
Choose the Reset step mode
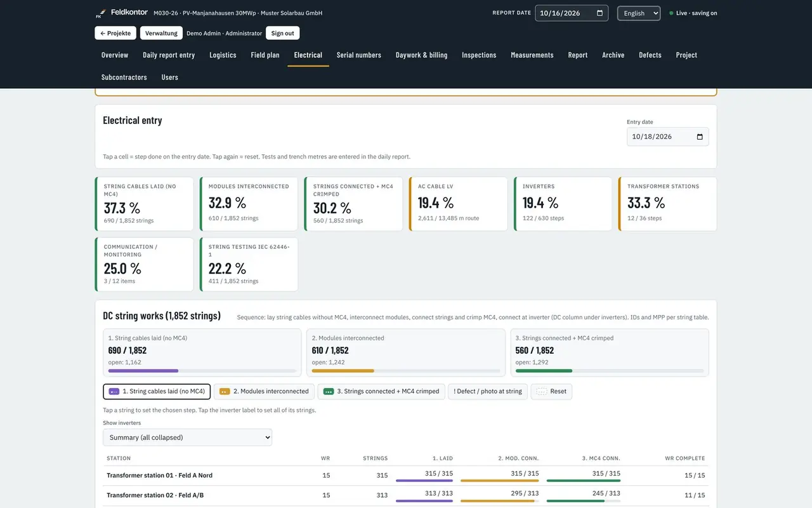tap(551, 391)
